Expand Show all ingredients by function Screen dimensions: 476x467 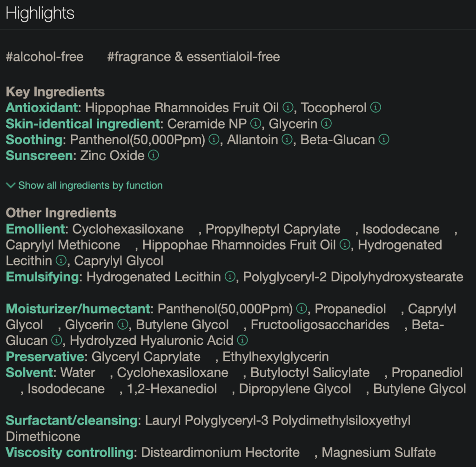point(84,185)
